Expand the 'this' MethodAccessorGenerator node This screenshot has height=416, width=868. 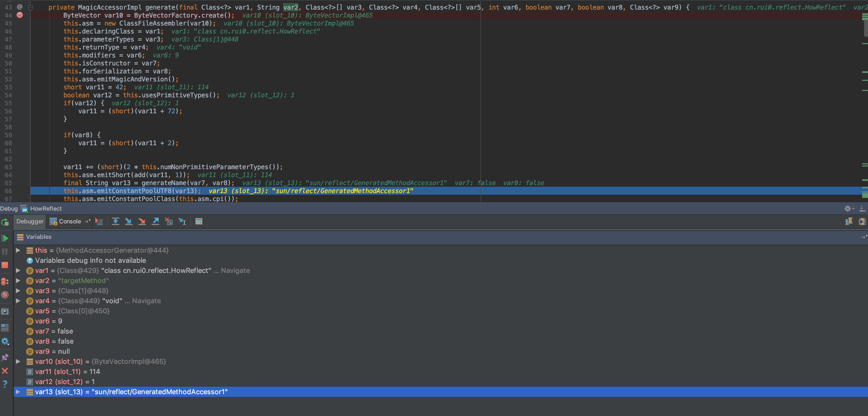pos(18,250)
